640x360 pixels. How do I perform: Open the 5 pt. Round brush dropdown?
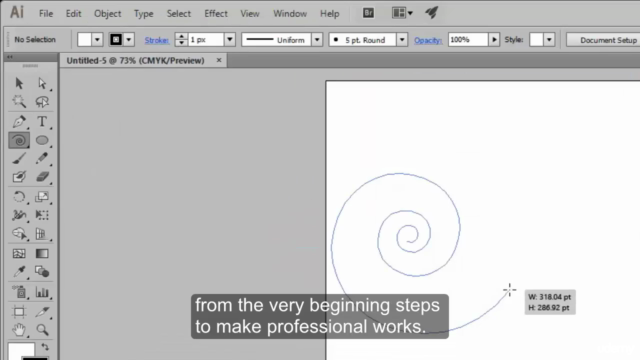[x=402, y=40]
